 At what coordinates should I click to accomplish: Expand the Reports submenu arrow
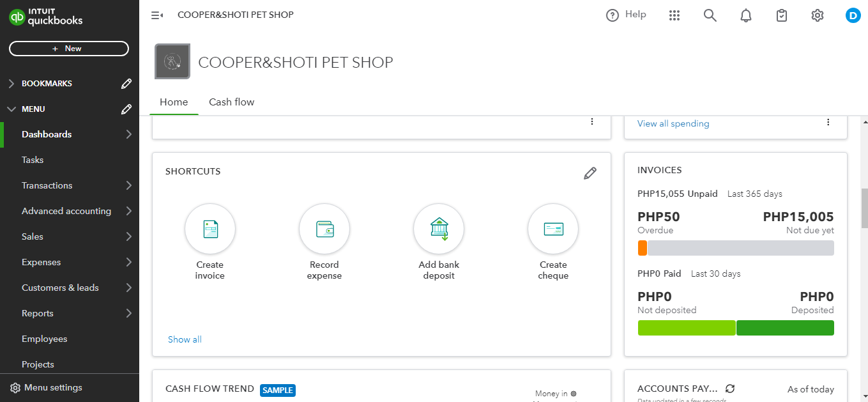pyautogui.click(x=129, y=313)
